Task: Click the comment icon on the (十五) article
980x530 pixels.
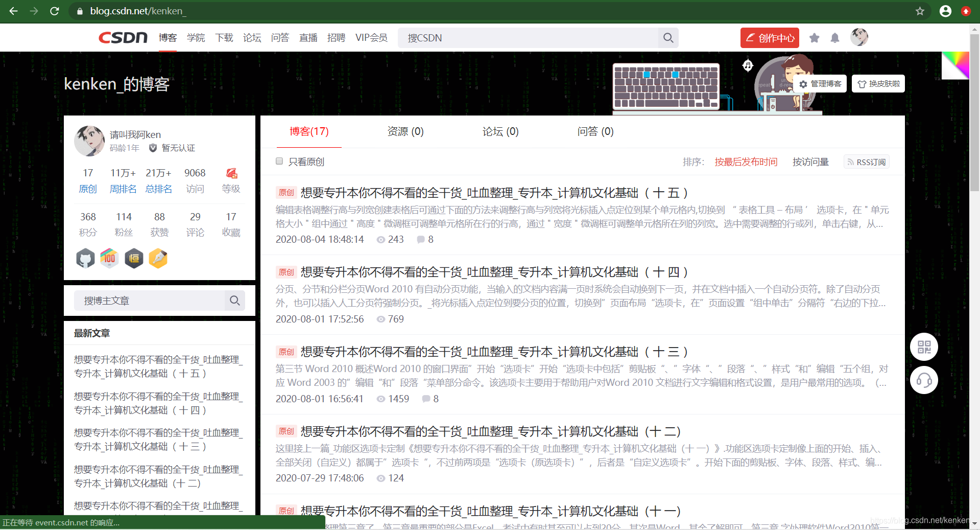Action: pos(420,239)
